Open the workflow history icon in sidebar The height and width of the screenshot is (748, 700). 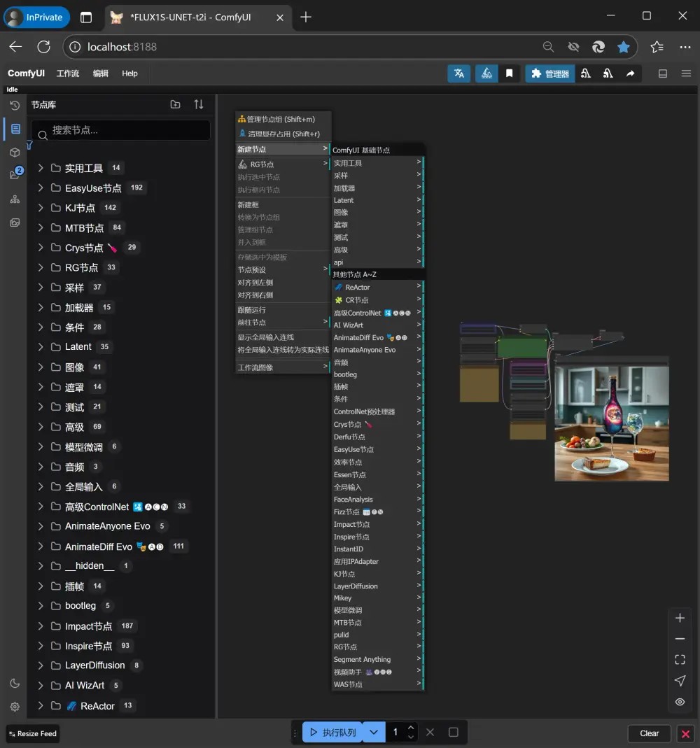(14, 106)
